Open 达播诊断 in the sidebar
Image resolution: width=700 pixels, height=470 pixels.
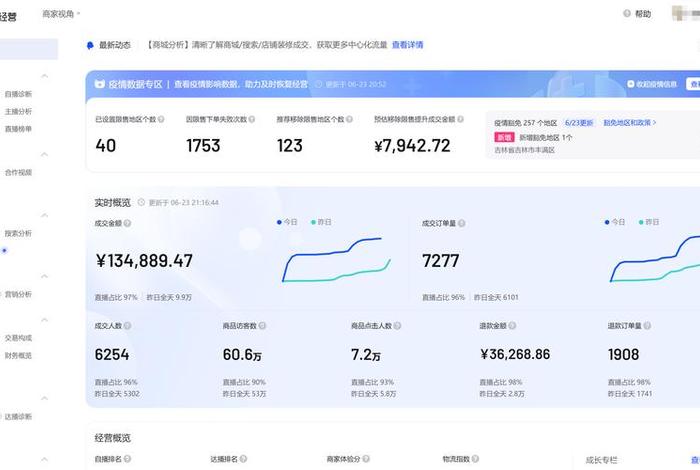pyautogui.click(x=18, y=416)
